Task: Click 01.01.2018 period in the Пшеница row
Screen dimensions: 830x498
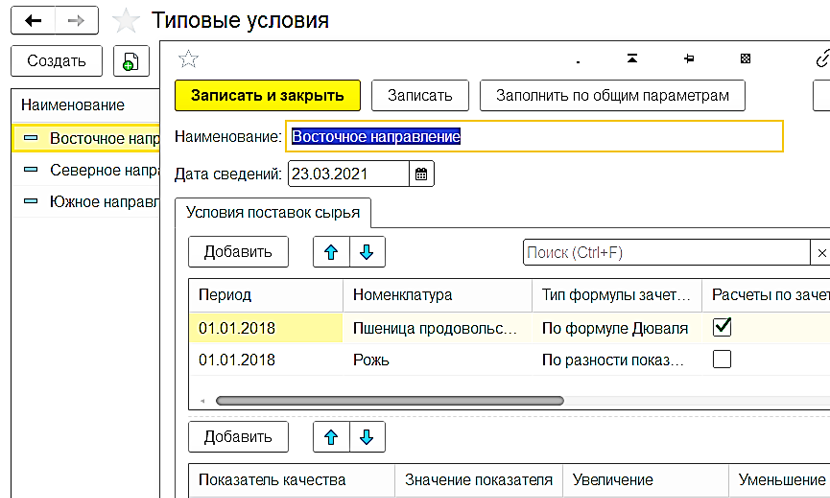Action: click(266, 328)
